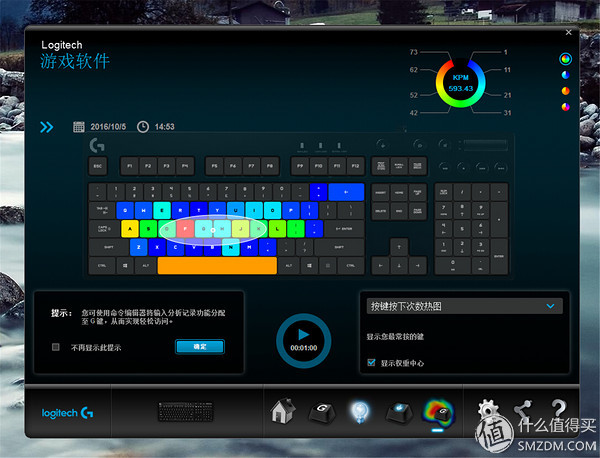Expand the side panel with double arrows
Screen dimensions: 600x458
[x=47, y=127]
